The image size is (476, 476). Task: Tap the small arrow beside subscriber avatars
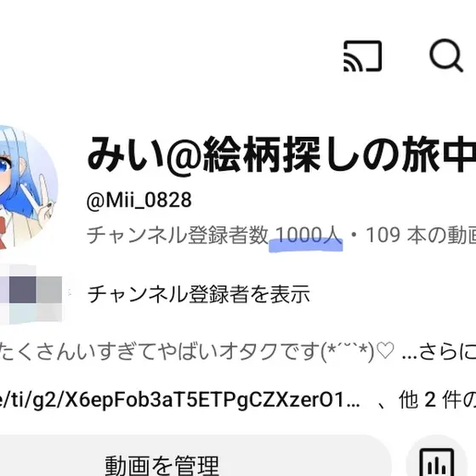point(70,293)
